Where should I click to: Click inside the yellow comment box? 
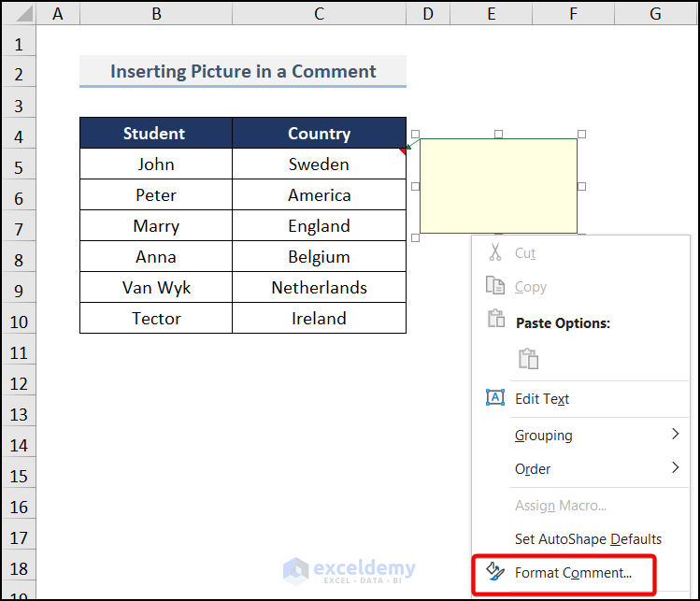pyautogui.click(x=498, y=185)
